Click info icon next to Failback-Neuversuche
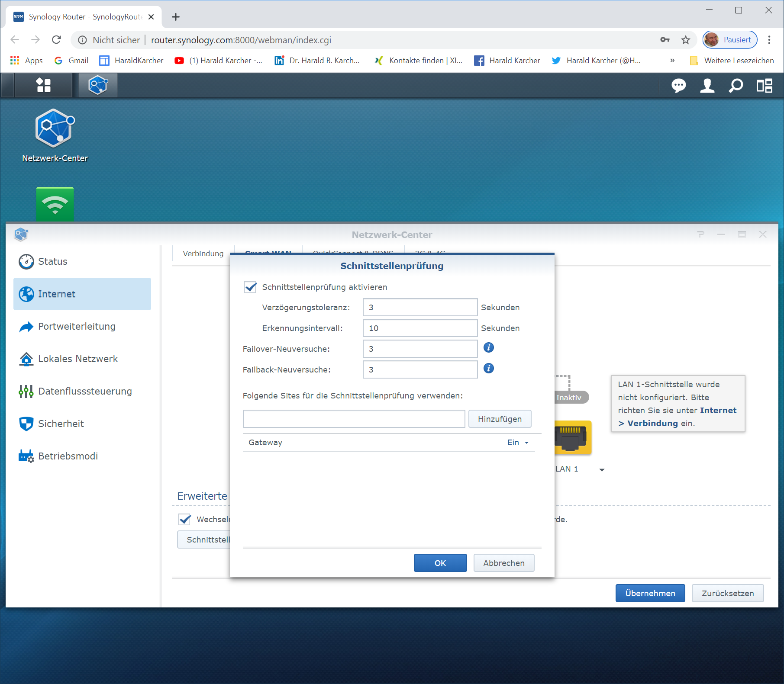The width and height of the screenshot is (784, 684). 488,368
